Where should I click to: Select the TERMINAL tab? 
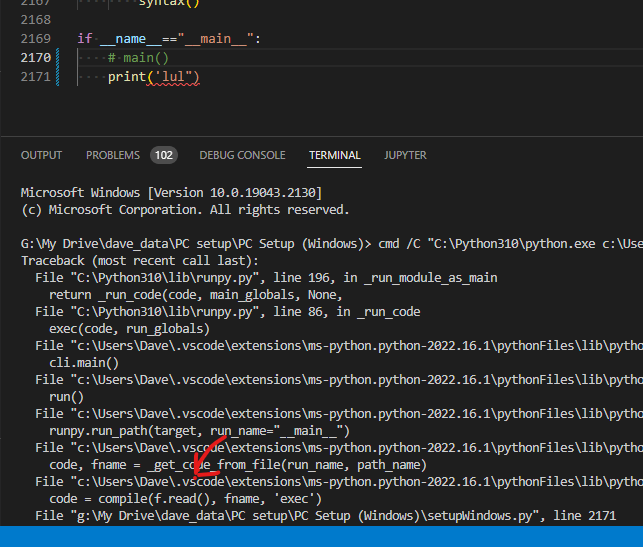[335, 155]
